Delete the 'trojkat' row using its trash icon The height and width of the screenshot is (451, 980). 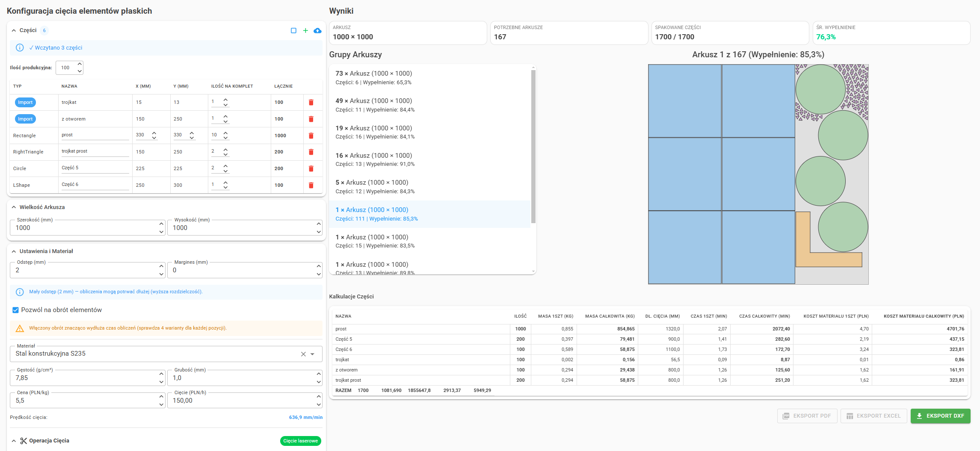coord(311,102)
